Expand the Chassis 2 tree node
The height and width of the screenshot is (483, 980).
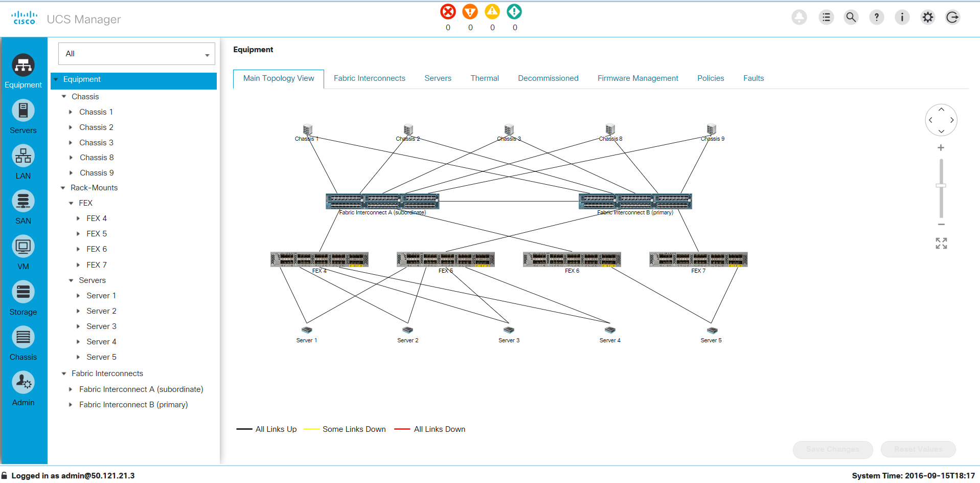click(71, 127)
